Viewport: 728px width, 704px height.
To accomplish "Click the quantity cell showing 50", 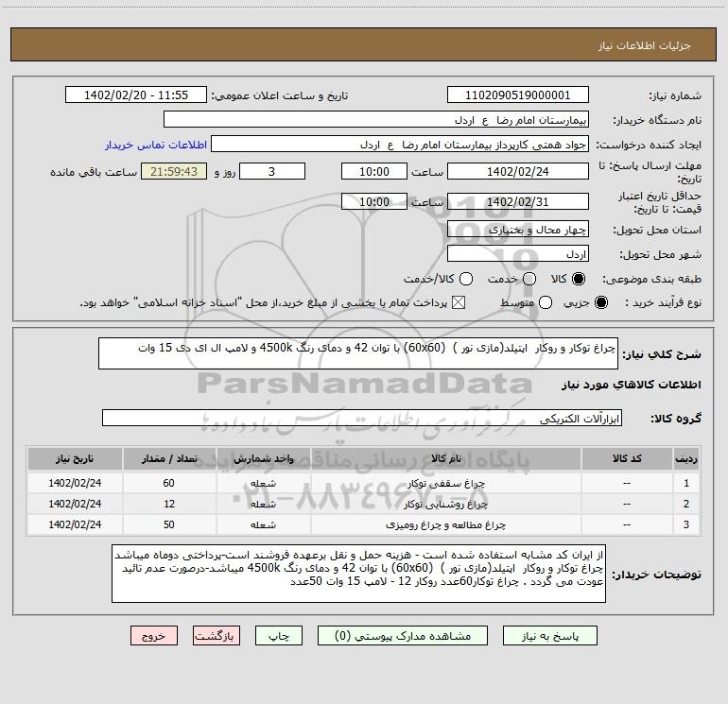I will click(169, 524).
